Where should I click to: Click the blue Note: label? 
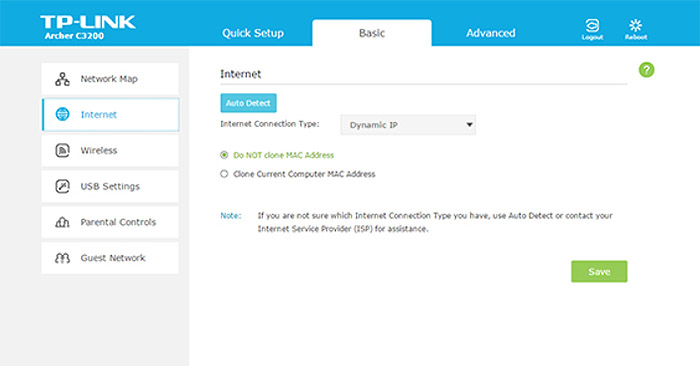point(230,216)
